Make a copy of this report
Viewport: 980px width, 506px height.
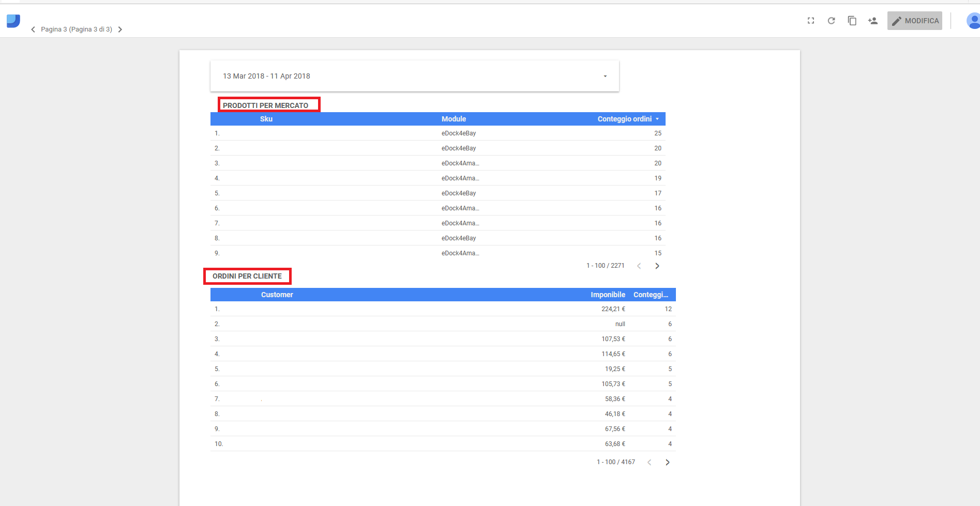tap(852, 21)
